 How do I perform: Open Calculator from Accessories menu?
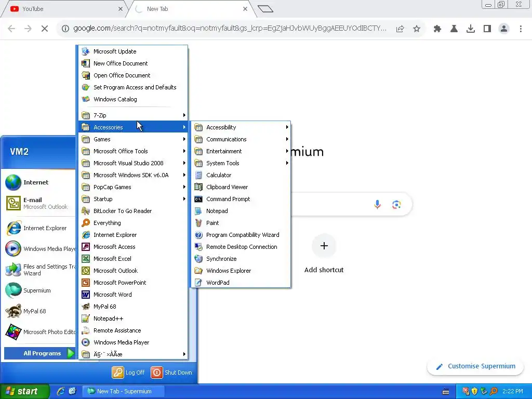point(241,175)
